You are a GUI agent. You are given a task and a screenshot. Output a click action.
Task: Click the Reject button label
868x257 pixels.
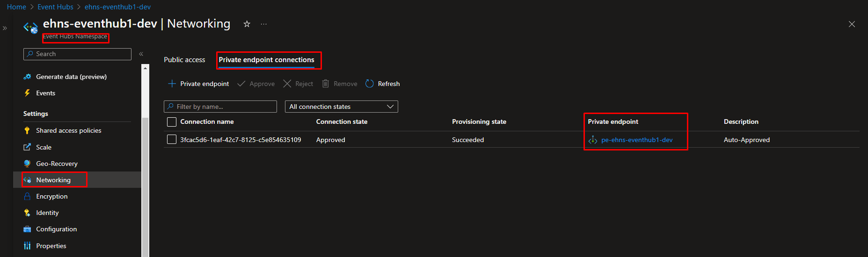pyautogui.click(x=304, y=84)
